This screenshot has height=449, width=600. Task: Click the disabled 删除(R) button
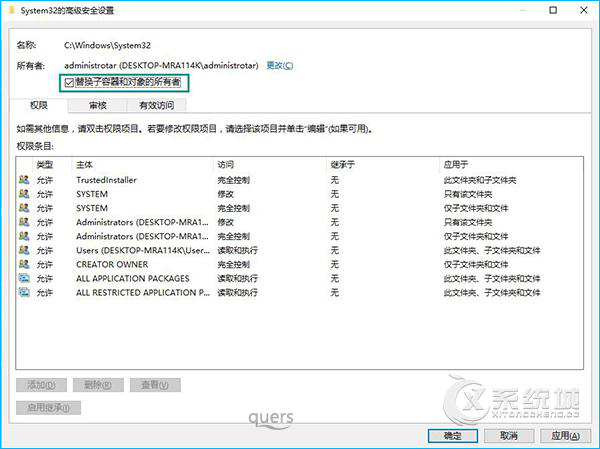(x=98, y=385)
